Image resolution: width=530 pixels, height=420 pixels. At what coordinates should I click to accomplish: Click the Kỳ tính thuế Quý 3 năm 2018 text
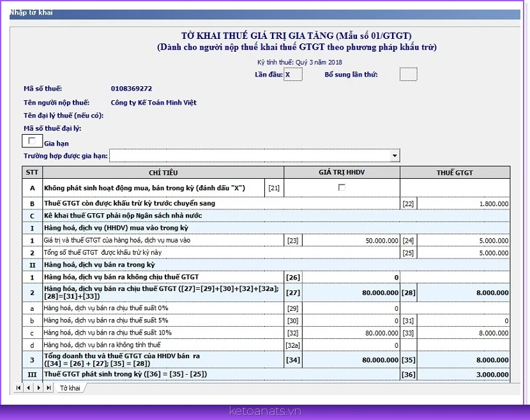click(299, 62)
